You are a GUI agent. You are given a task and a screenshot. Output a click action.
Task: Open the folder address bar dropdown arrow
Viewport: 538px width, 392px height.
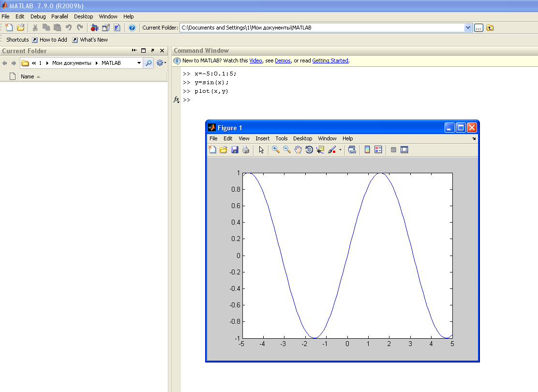coord(139,63)
